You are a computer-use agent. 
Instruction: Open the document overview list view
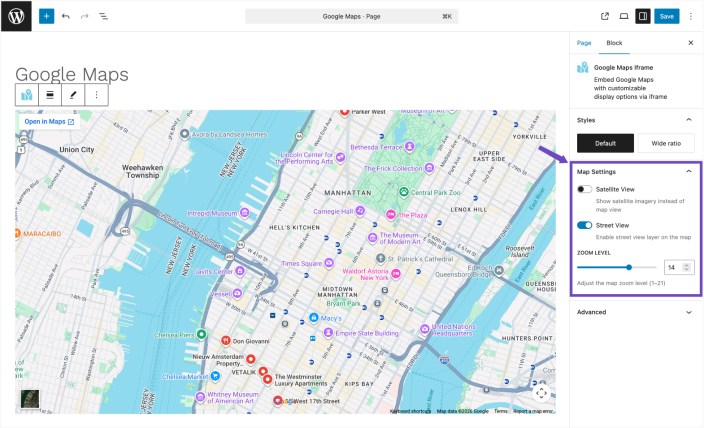coord(103,16)
